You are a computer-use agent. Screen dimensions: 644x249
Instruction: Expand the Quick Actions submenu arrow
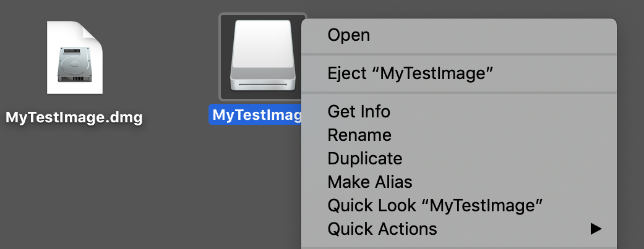point(595,229)
